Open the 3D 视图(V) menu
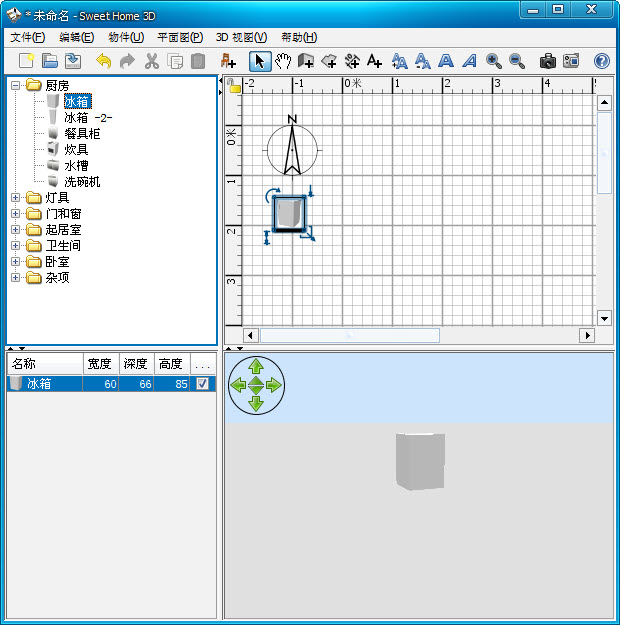The width and height of the screenshot is (620, 625). coord(241,37)
